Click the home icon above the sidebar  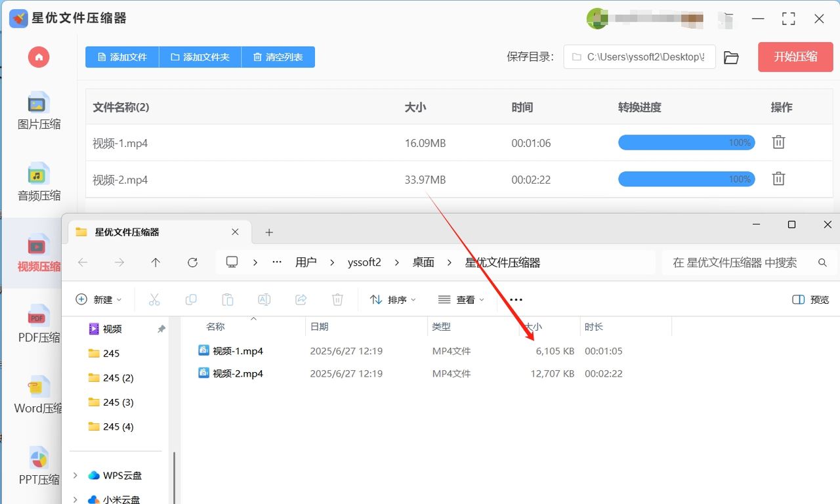click(38, 57)
